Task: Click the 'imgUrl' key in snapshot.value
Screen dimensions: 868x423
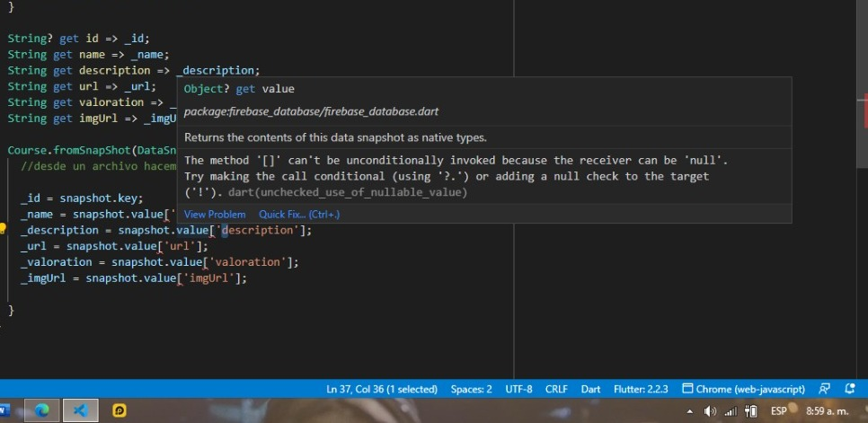Action: (x=208, y=278)
